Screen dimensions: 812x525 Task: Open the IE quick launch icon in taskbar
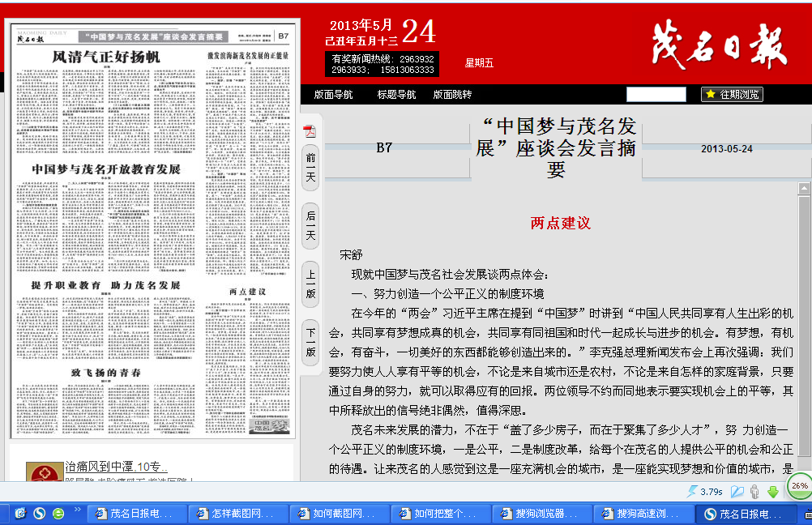pos(21,513)
